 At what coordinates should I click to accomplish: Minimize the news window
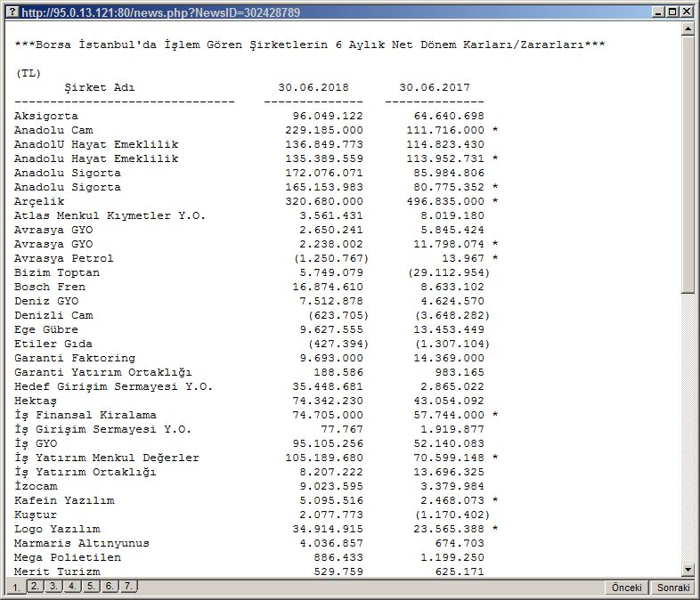(658, 12)
